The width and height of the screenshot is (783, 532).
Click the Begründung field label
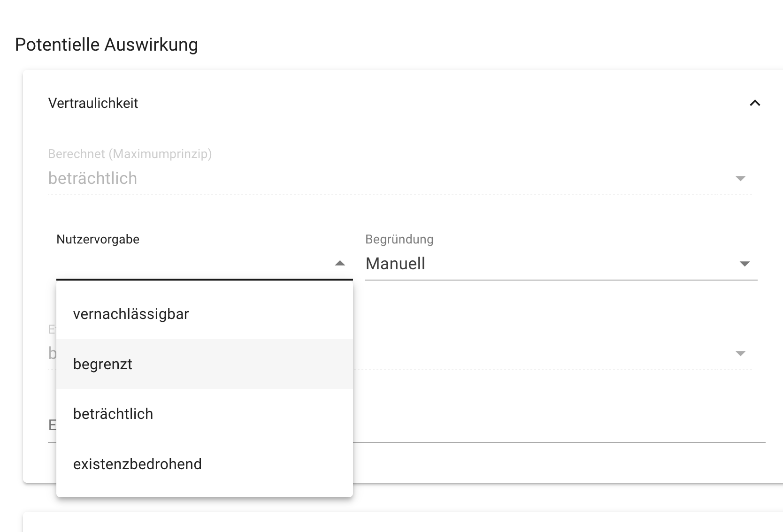point(399,239)
